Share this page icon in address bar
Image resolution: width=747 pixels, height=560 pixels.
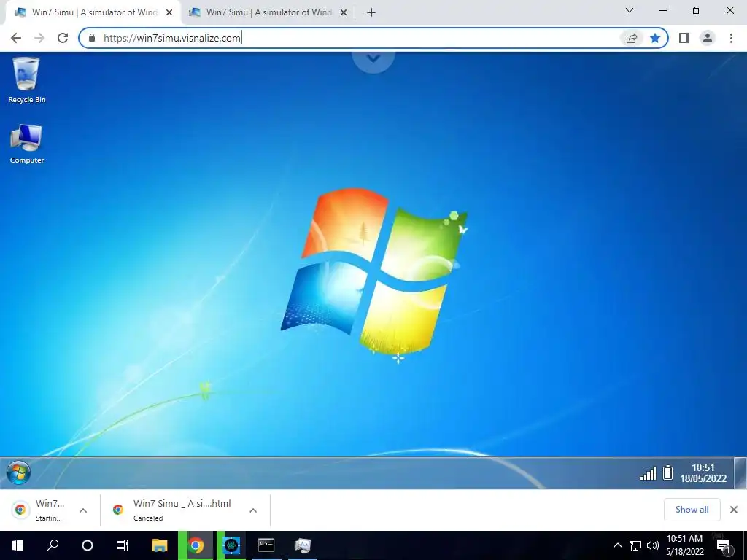tap(631, 38)
